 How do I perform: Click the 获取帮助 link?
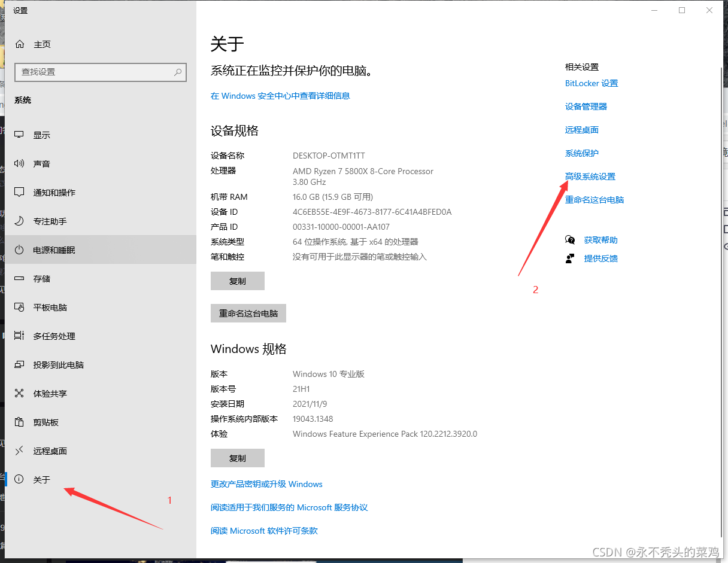(x=601, y=240)
